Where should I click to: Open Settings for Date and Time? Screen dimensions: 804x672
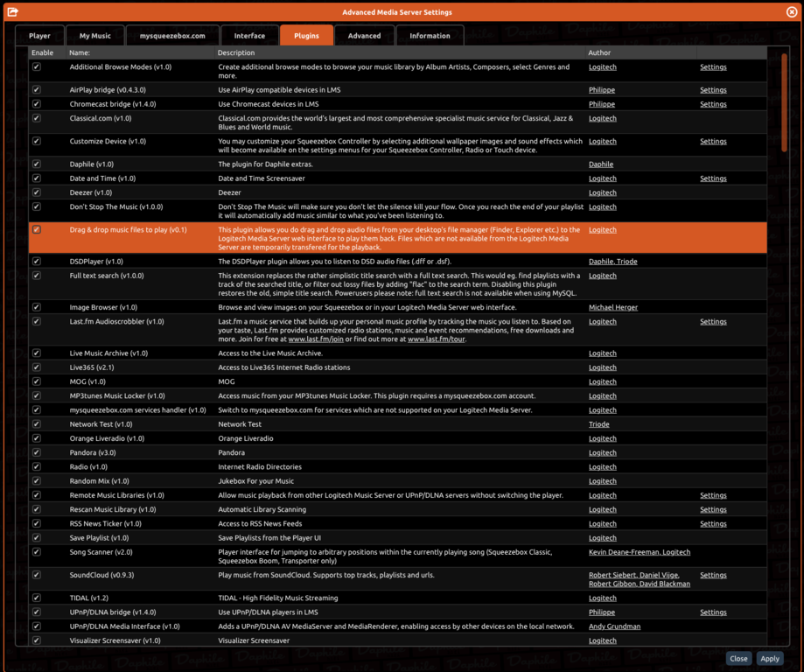(713, 178)
